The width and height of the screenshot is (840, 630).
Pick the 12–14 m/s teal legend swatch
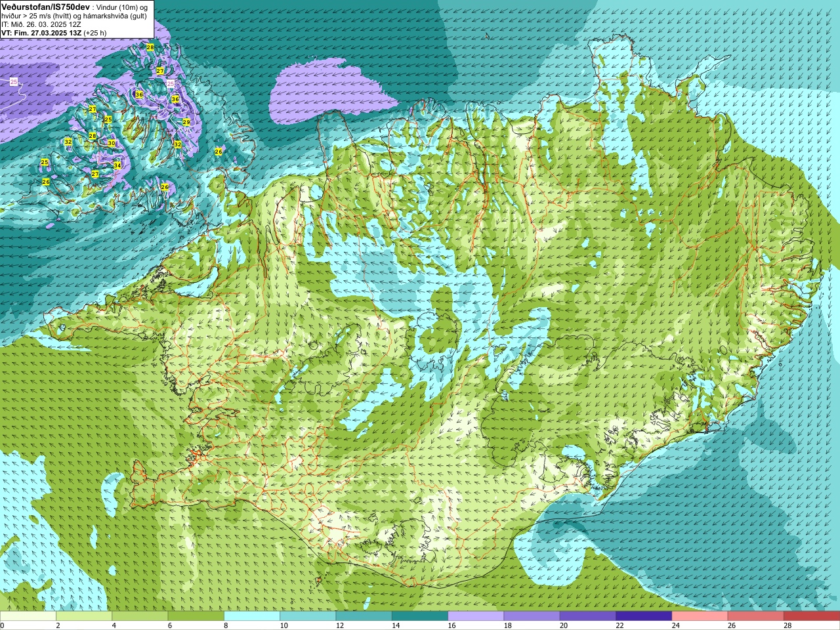point(364,616)
